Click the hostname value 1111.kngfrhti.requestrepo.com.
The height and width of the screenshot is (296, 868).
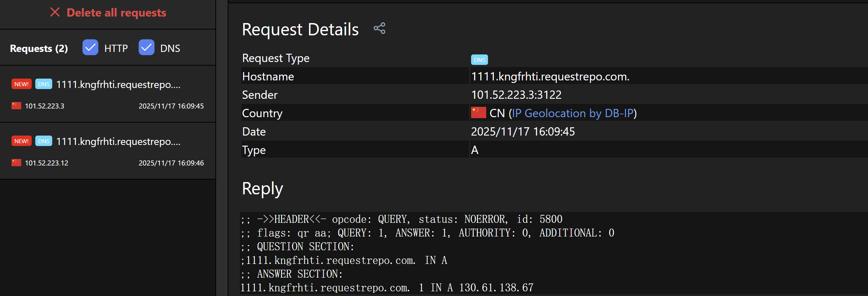[550, 76]
